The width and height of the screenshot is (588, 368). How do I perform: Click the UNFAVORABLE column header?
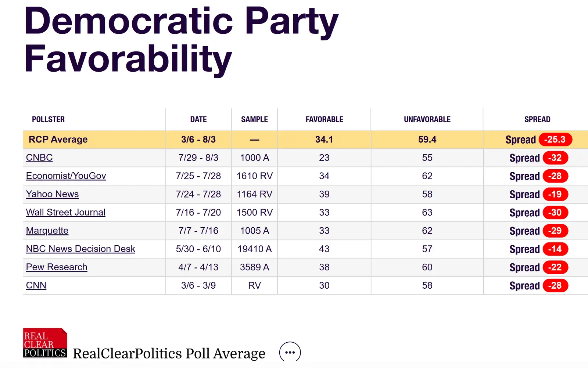click(x=427, y=119)
